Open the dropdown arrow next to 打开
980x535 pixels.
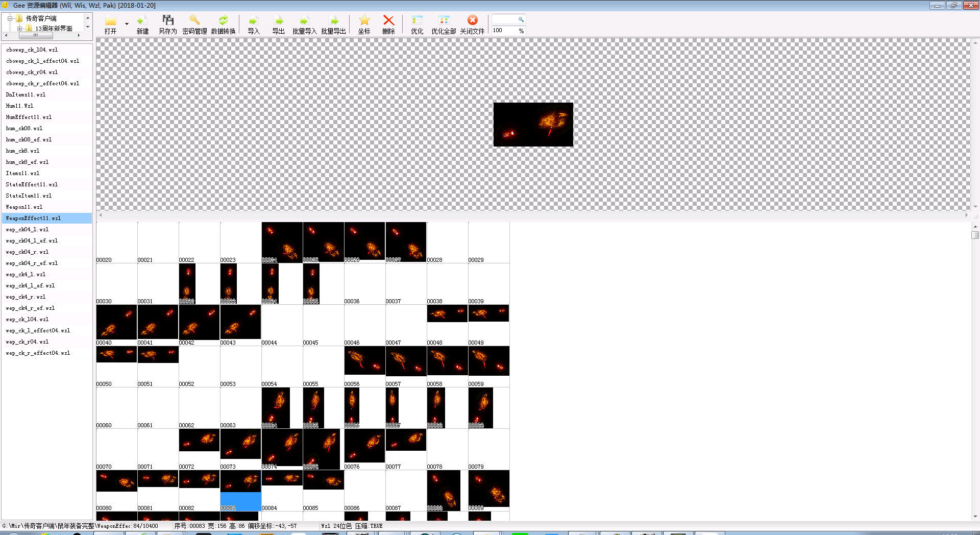coord(127,24)
